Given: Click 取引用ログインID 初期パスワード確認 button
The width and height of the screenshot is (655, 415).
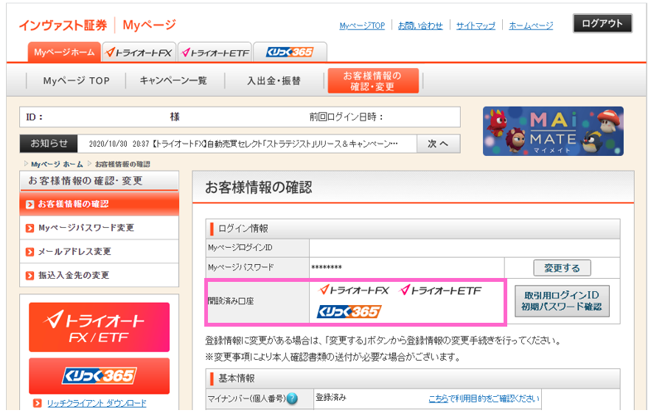Looking at the screenshot, I should pos(562,301).
